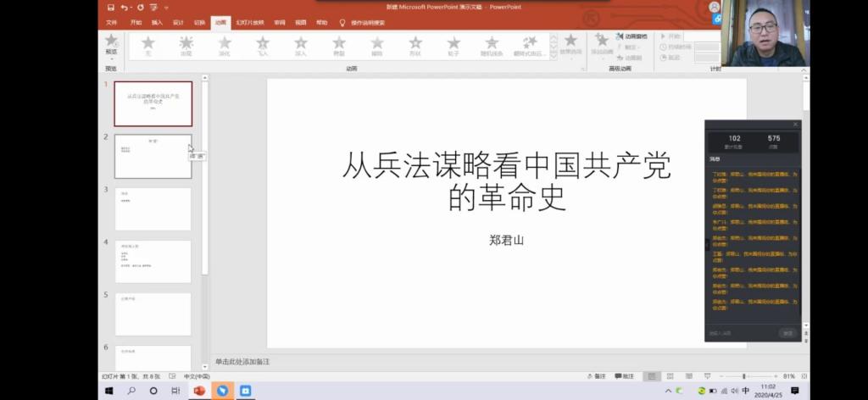Adjust the zoom slider in status bar

(744, 375)
